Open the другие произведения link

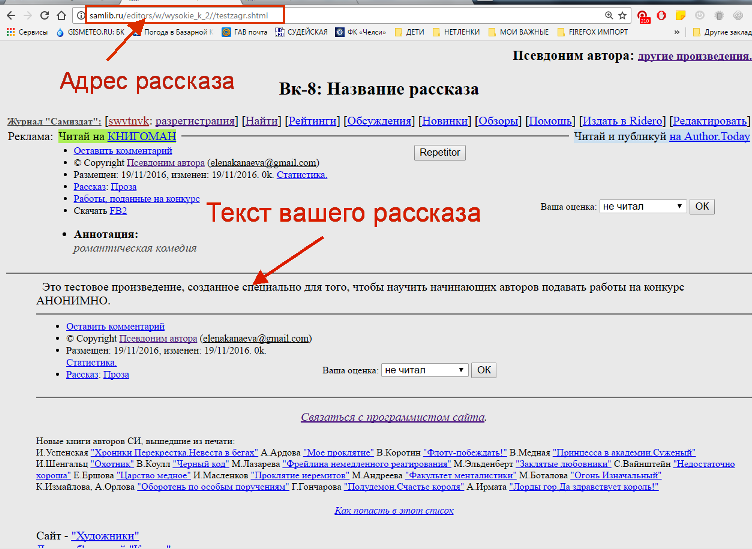[x=693, y=56]
